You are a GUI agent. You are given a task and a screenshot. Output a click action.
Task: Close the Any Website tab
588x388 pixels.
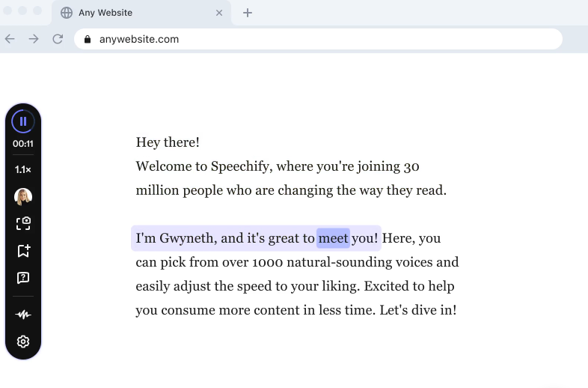click(x=219, y=13)
